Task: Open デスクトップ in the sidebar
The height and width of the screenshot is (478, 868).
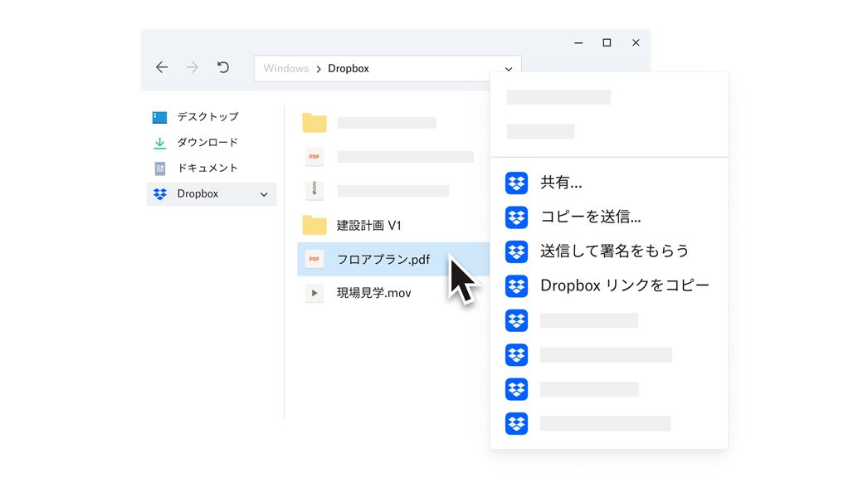Action: [207, 117]
